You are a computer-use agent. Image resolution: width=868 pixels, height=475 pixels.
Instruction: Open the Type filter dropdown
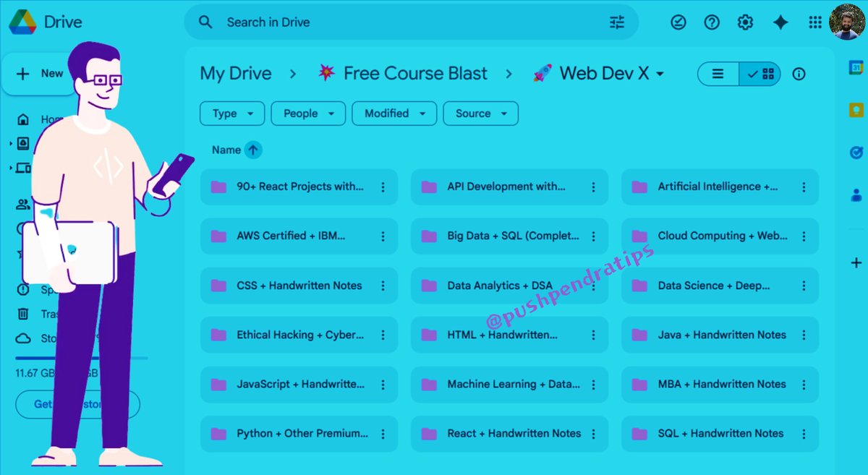coord(232,114)
